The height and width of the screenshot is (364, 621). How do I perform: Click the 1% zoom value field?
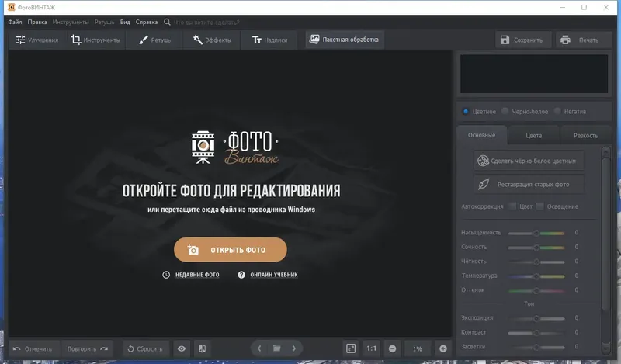[418, 349]
